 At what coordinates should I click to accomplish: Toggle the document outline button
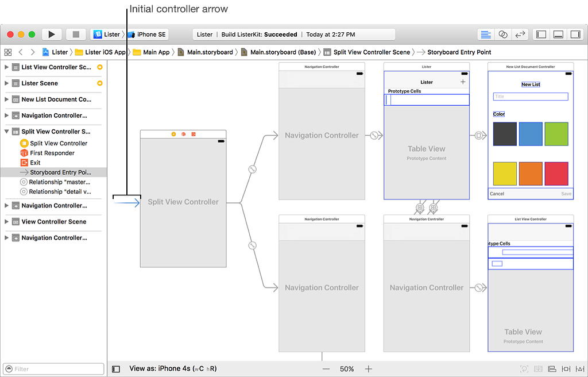tap(116, 369)
